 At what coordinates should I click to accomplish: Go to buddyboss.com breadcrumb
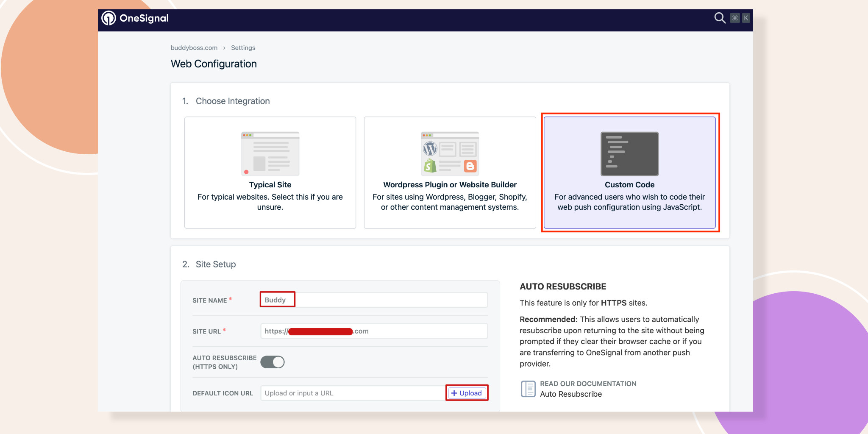194,48
